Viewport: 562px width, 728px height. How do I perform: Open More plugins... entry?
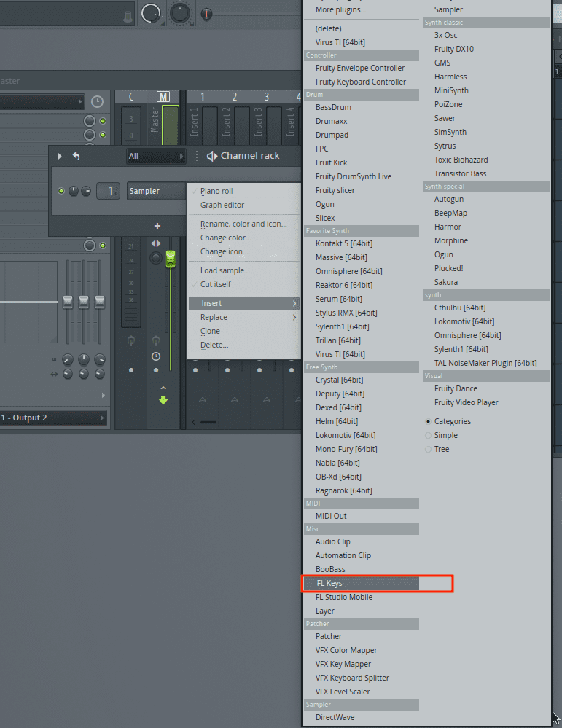tap(361, 9)
